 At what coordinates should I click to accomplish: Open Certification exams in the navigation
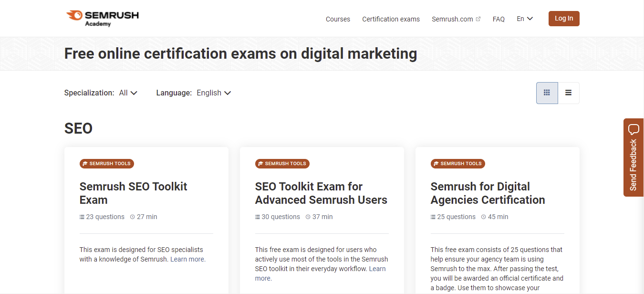coord(391,19)
